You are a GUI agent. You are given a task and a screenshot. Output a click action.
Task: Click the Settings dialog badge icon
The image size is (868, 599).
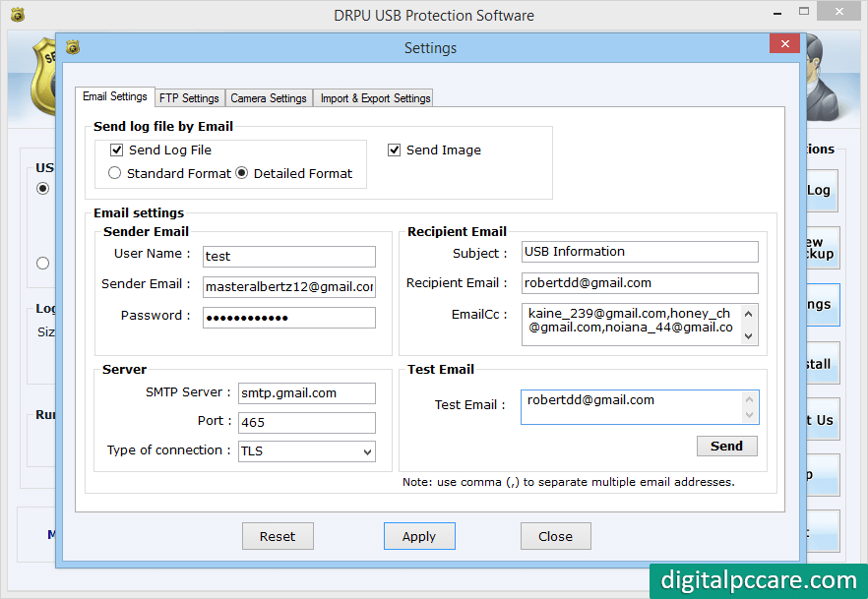(73, 47)
